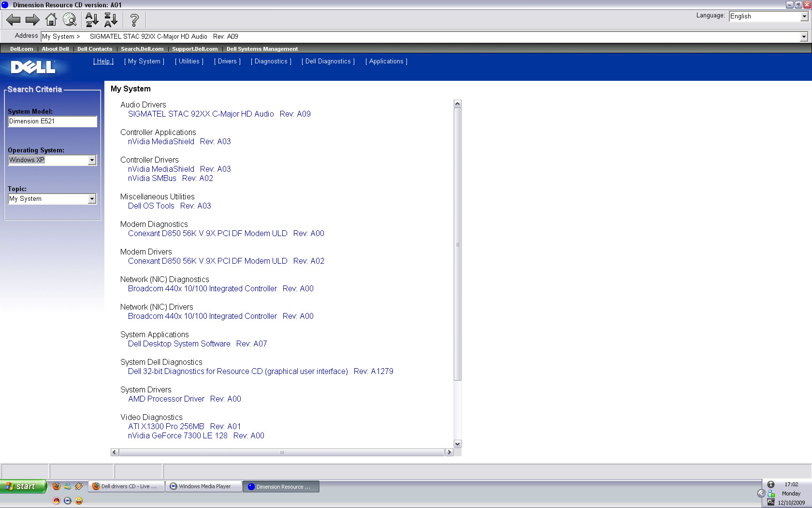The width and height of the screenshot is (812, 508).
Task: Open nVidia GeForce 7300 LE 128 link
Action: pyautogui.click(x=196, y=436)
